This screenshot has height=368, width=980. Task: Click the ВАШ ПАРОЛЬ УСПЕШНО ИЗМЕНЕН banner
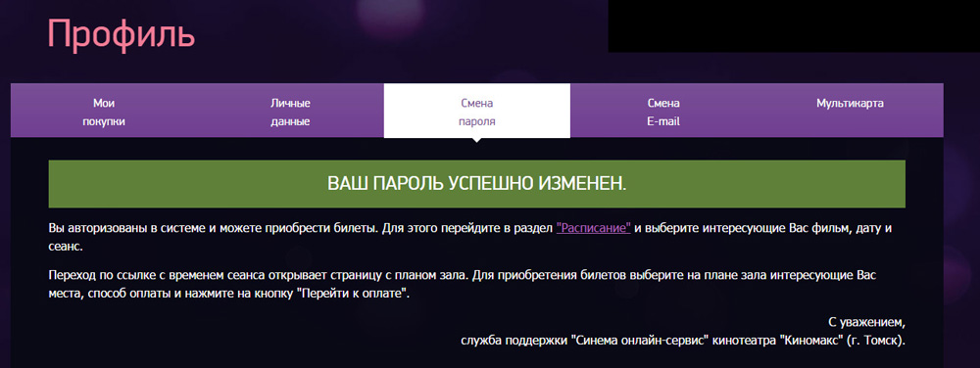[477, 183]
